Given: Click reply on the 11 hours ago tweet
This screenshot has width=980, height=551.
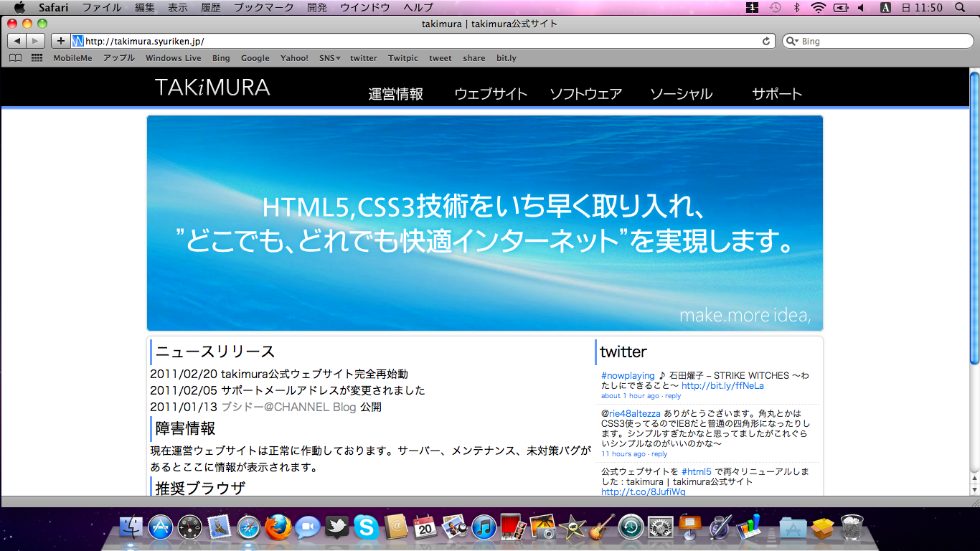Looking at the screenshot, I should (x=659, y=454).
